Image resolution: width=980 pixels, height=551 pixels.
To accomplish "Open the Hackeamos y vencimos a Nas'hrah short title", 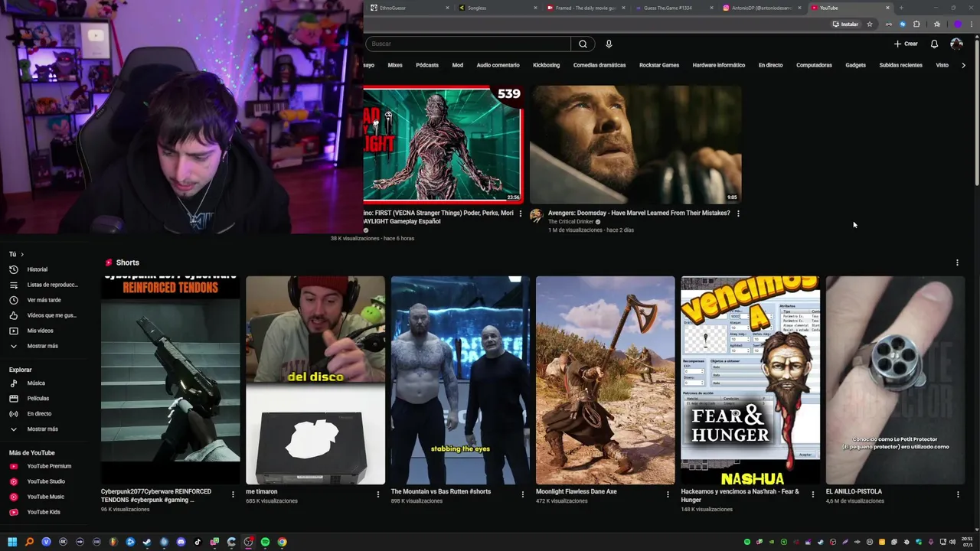I will pos(740,495).
